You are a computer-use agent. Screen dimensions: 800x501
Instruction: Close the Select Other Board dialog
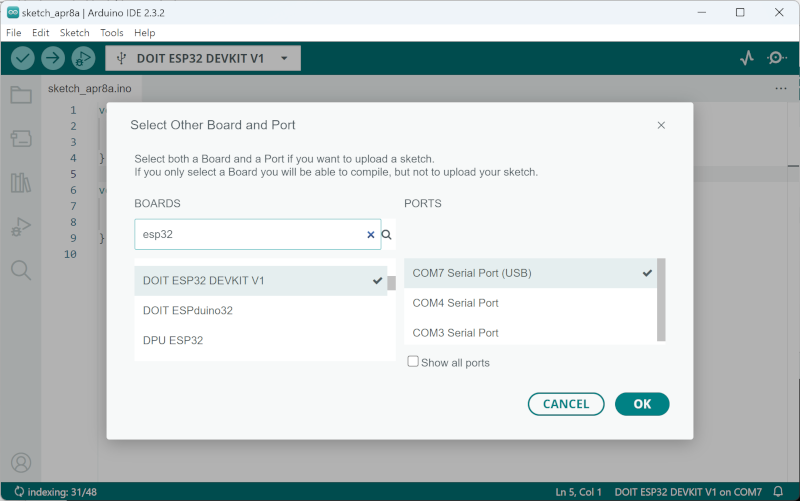pos(661,125)
